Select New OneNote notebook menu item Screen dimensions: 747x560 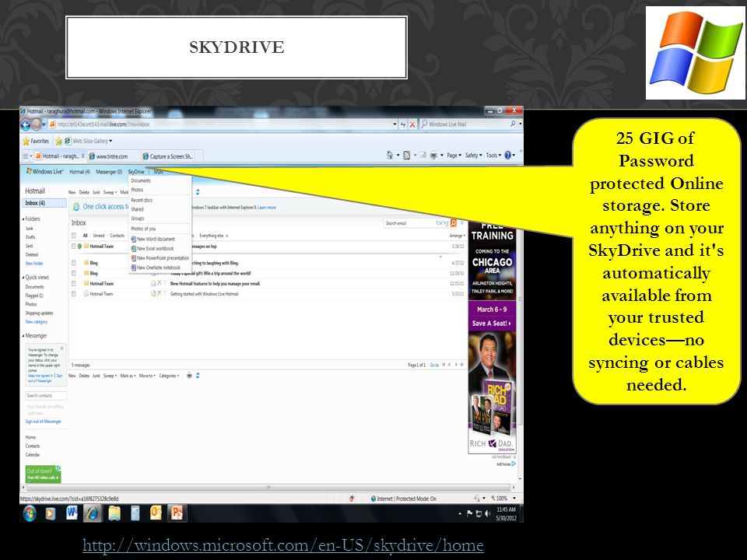(x=156, y=268)
